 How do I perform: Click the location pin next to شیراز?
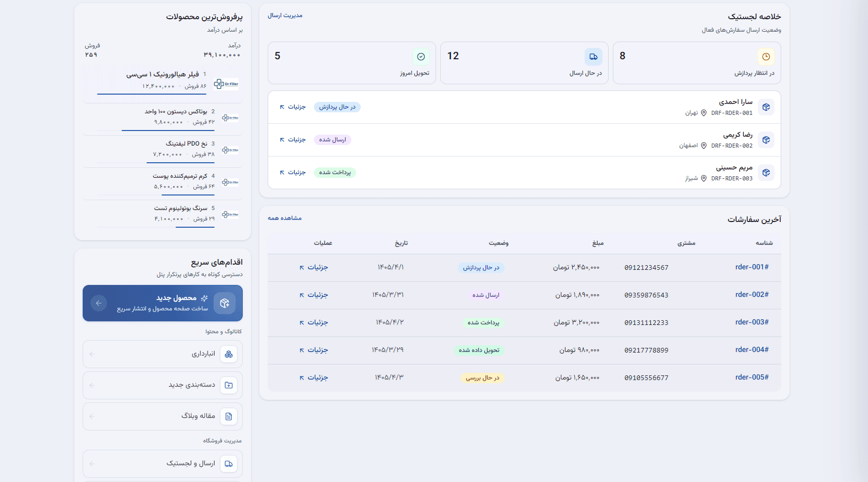click(704, 178)
